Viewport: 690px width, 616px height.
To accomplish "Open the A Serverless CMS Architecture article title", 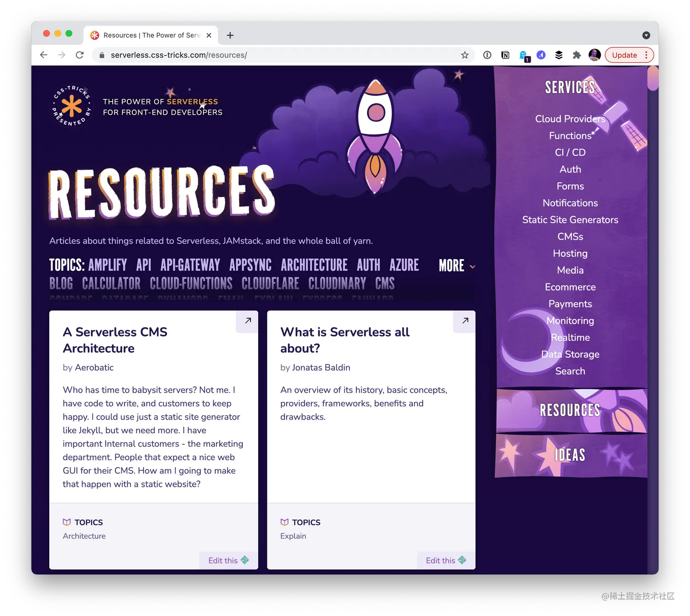I will click(115, 340).
